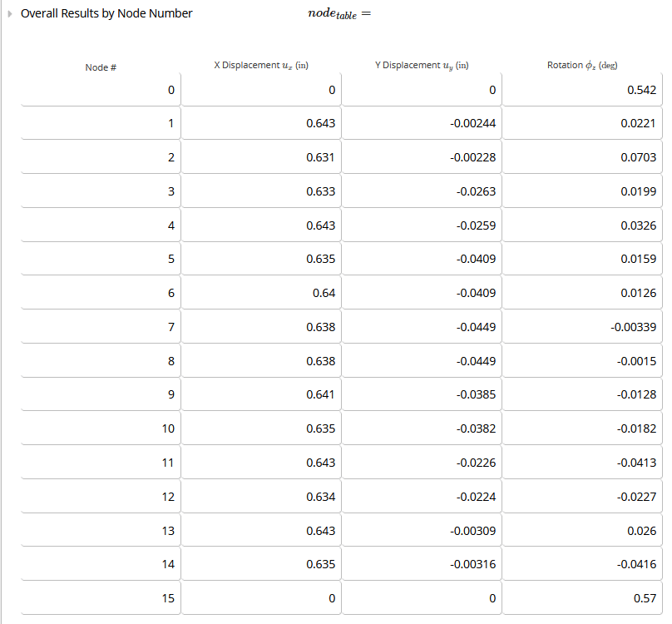Select the X displacement cell showing 0.64

click(261, 293)
